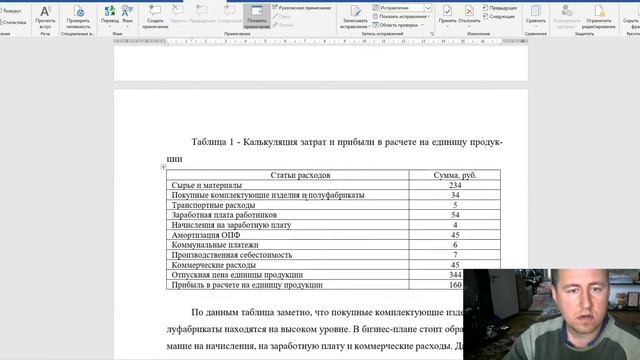Open Ограничить редактирование pane
Viewport: 640px width, 360px height.
pyautogui.click(x=598, y=17)
